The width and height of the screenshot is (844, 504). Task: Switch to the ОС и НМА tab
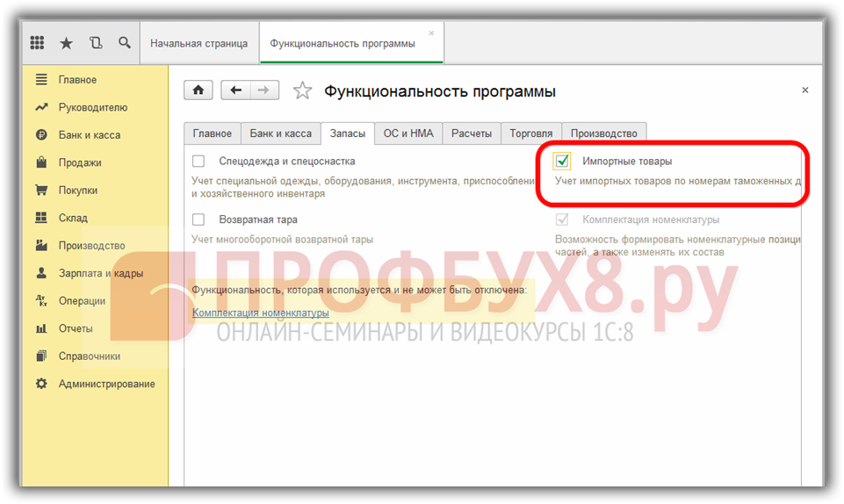pyautogui.click(x=408, y=133)
